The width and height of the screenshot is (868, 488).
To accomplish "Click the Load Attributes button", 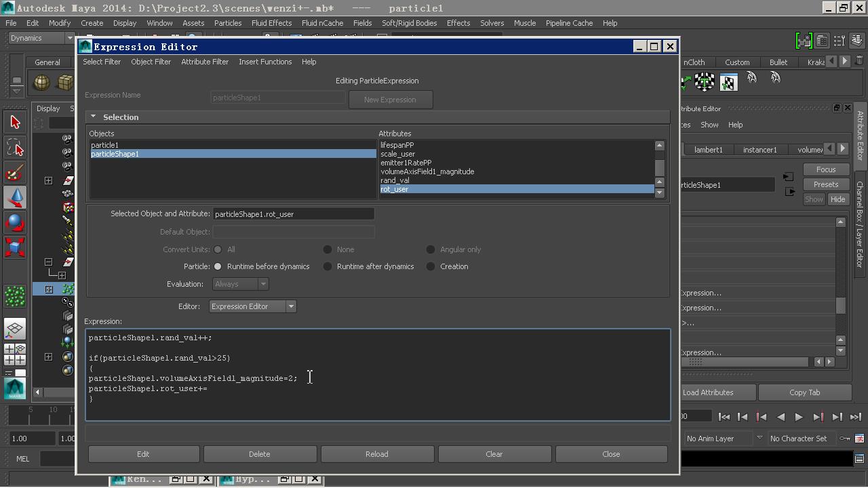I will pyautogui.click(x=717, y=392).
